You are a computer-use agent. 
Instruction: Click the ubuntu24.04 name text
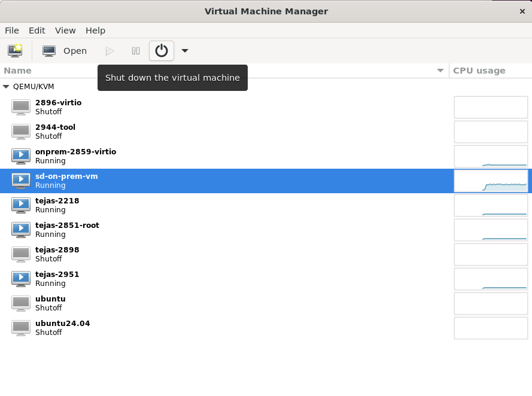tap(62, 324)
